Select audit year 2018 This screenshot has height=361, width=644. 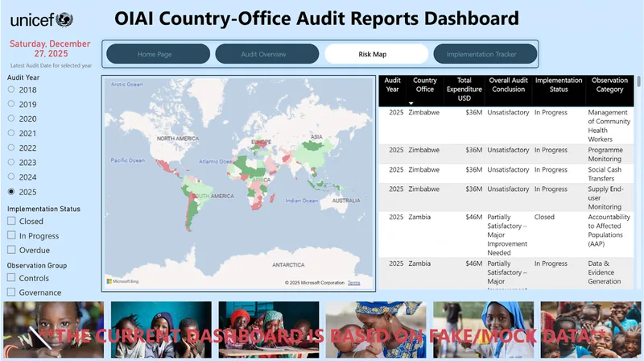click(x=11, y=89)
